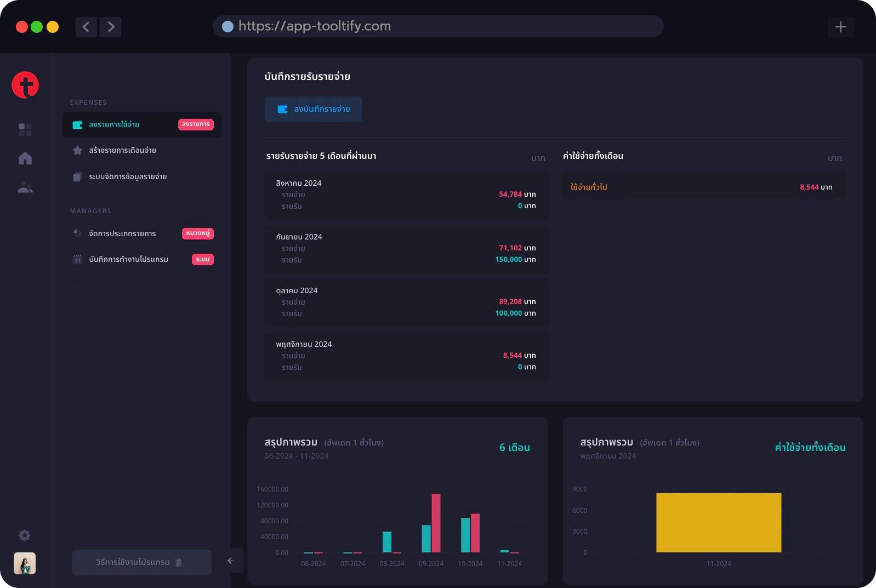Click the teal ค่าใช้จ่ายทั้งเดือน chart link
Image resolution: width=876 pixels, height=588 pixels.
[810, 448]
